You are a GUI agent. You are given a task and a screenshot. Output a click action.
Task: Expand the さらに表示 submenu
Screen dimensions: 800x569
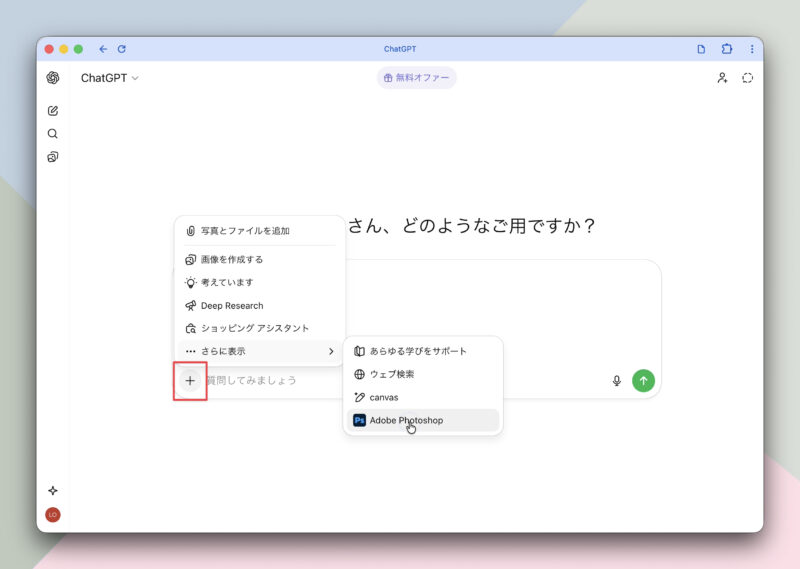coord(260,352)
